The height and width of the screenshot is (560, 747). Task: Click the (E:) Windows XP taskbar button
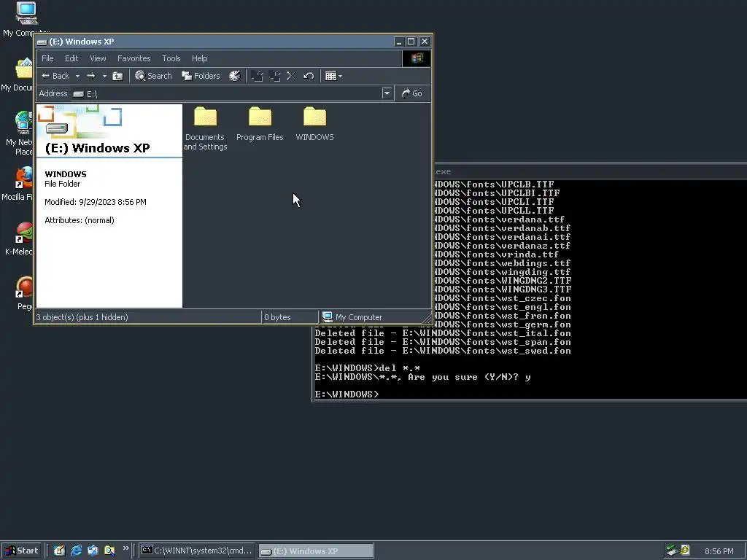316,551
